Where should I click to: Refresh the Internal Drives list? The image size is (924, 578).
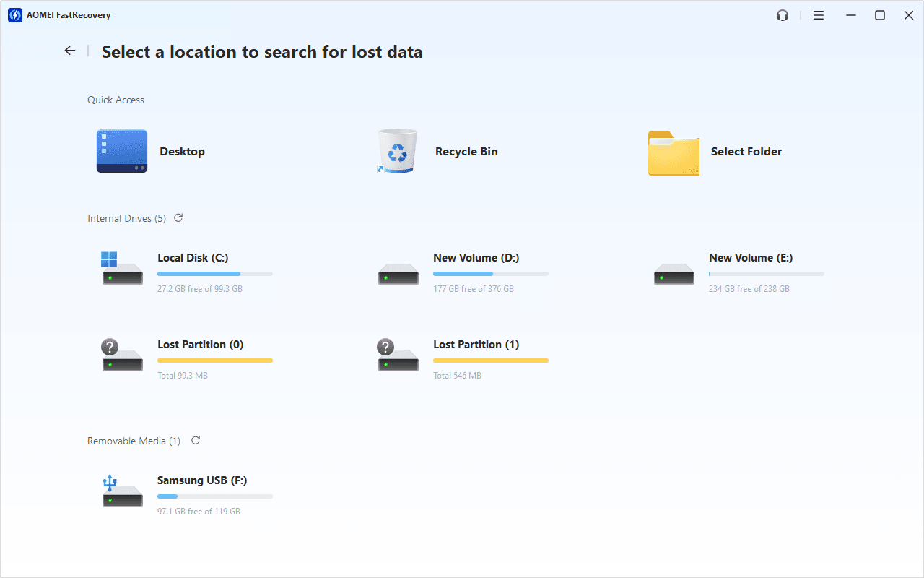pyautogui.click(x=178, y=217)
